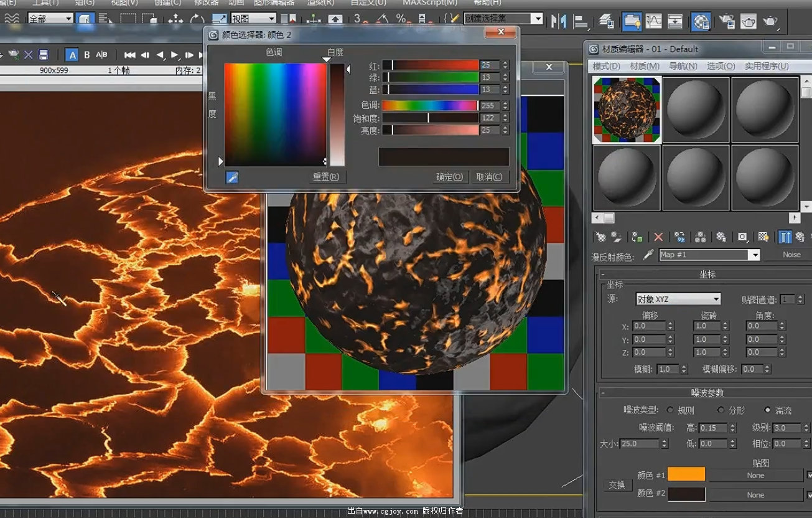Screen dimensions: 812x518
Task: Click the lava material sample sphere slot
Action: click(x=627, y=110)
